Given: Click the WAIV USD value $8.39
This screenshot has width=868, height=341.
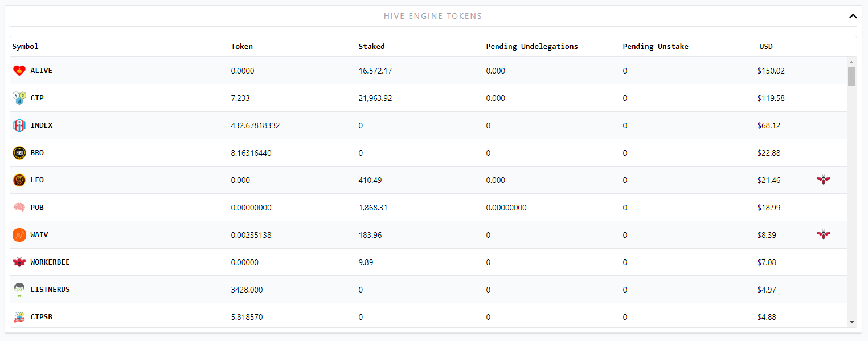Looking at the screenshot, I should pos(767,235).
